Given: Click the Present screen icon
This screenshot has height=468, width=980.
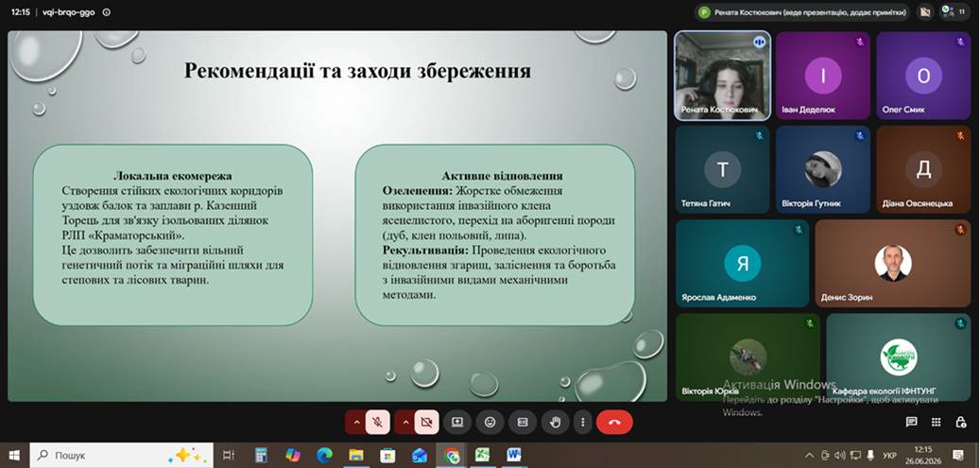Looking at the screenshot, I should pos(457,423).
